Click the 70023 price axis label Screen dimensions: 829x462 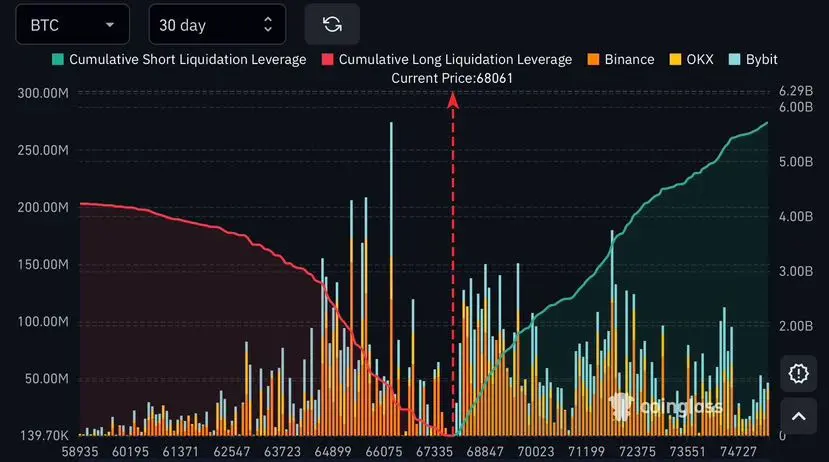(536, 452)
